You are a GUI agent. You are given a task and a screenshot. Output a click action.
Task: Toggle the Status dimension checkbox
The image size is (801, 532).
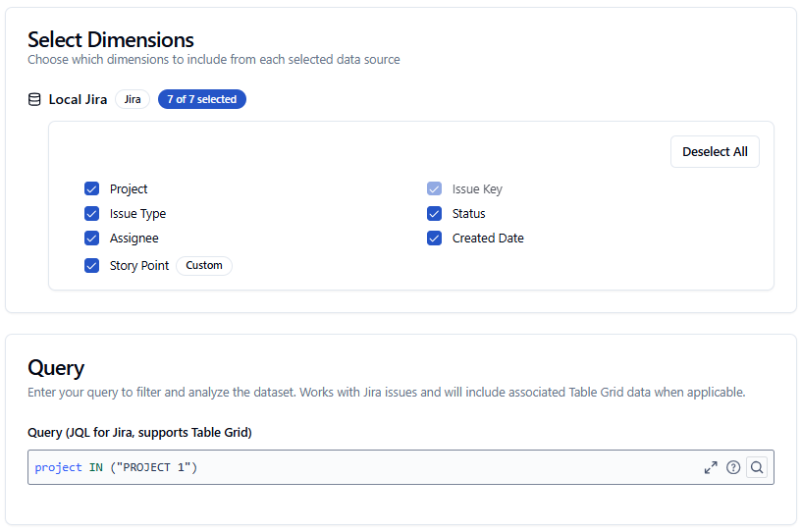click(x=435, y=214)
